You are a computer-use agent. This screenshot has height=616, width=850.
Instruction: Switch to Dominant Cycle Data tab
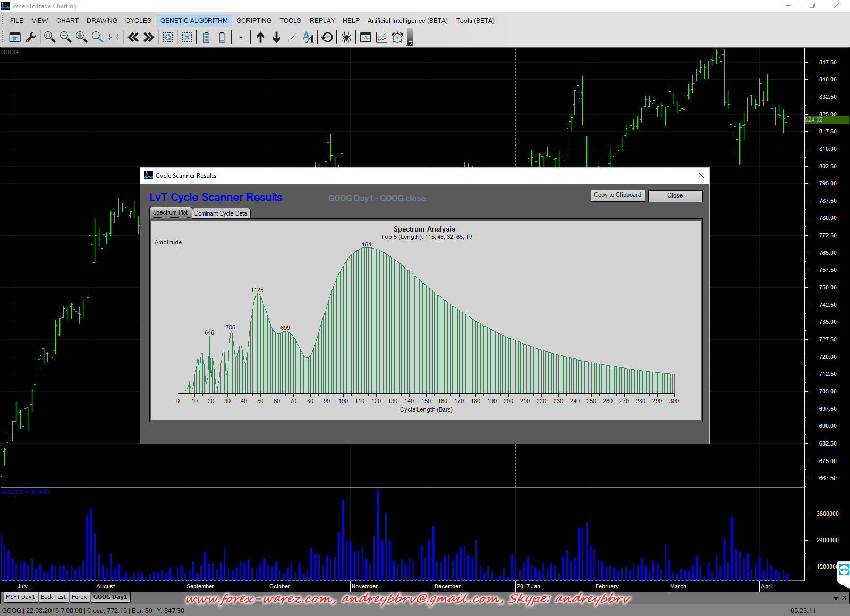click(220, 213)
